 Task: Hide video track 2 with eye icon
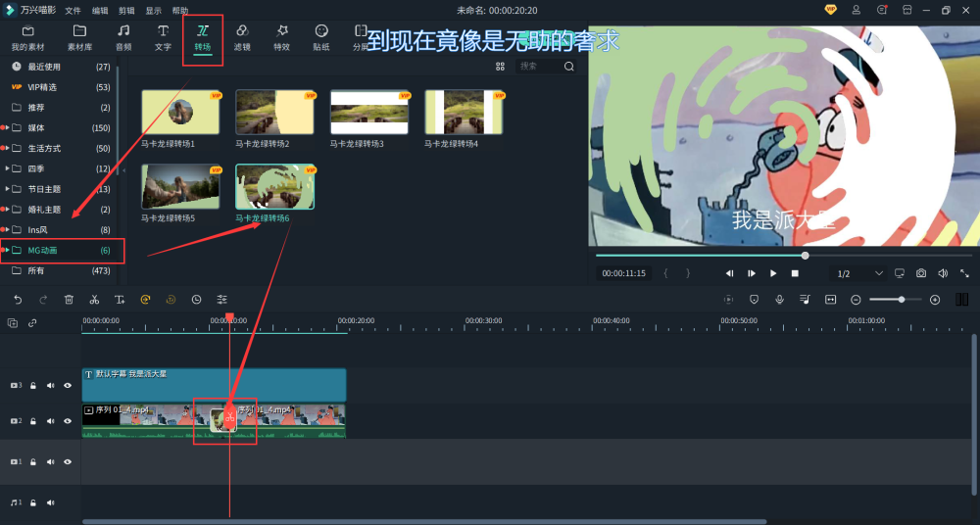pyautogui.click(x=68, y=421)
